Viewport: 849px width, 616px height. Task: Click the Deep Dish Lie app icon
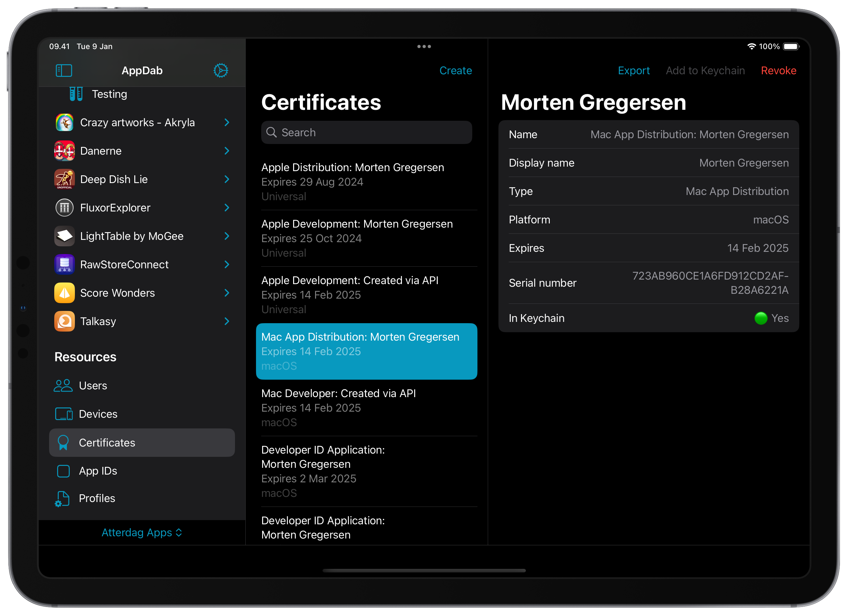click(x=64, y=180)
